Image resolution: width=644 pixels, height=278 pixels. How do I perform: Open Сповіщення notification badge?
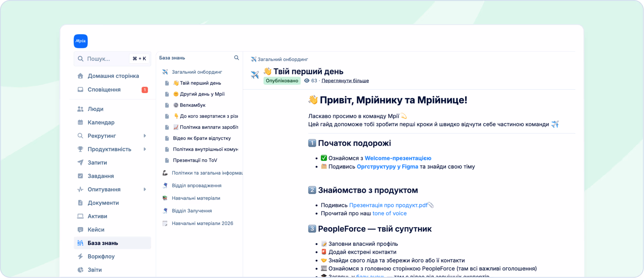pos(145,90)
